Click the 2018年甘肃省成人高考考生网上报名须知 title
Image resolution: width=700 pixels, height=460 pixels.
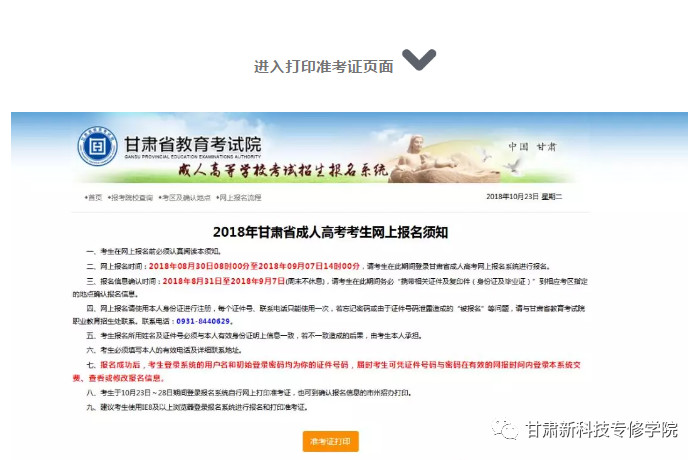pos(330,232)
